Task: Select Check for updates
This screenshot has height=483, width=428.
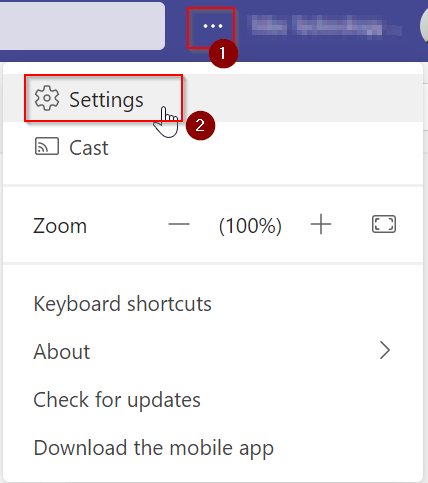Action: (117, 400)
